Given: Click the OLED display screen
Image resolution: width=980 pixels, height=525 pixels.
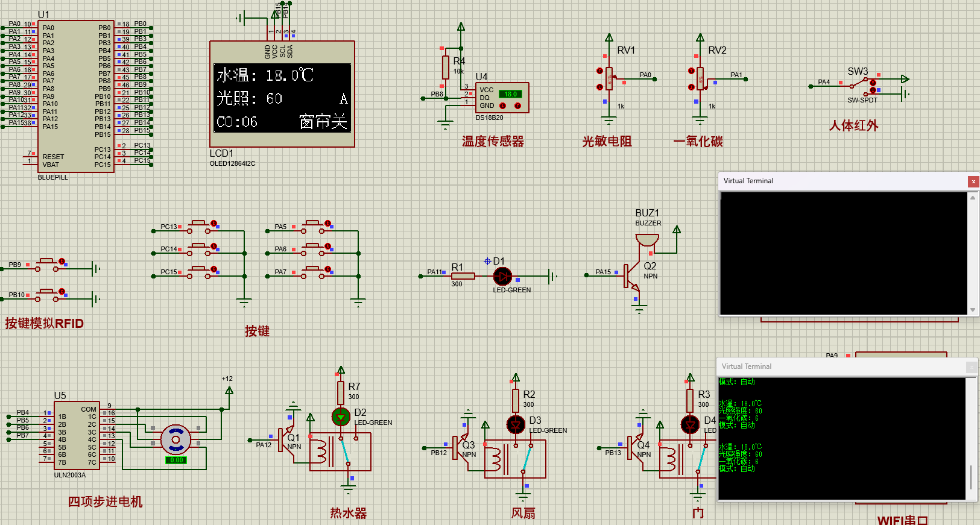Looking at the screenshot, I should click(282, 98).
